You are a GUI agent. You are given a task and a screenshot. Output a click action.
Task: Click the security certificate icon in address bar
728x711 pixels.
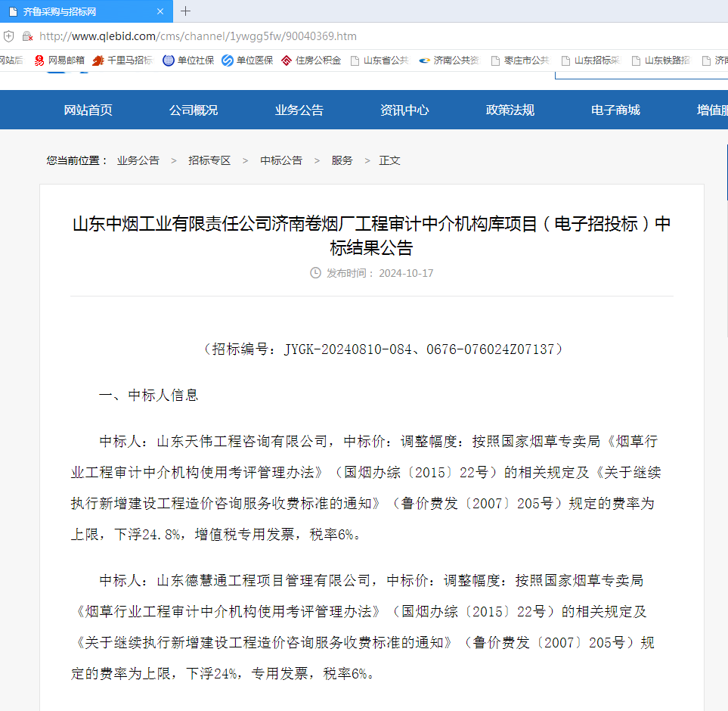[27, 36]
